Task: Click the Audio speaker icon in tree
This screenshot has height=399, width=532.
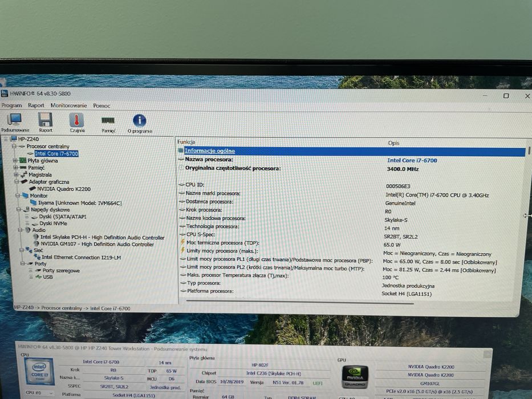Action: tap(28, 230)
